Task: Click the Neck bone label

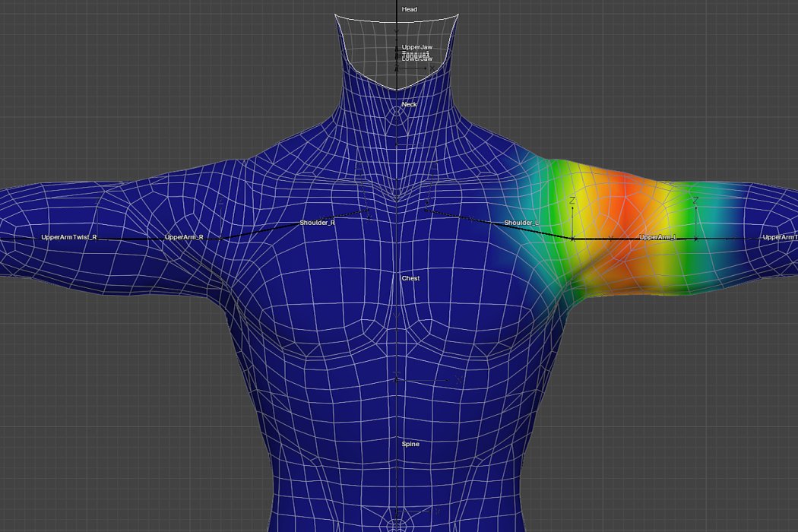Action: click(x=409, y=104)
